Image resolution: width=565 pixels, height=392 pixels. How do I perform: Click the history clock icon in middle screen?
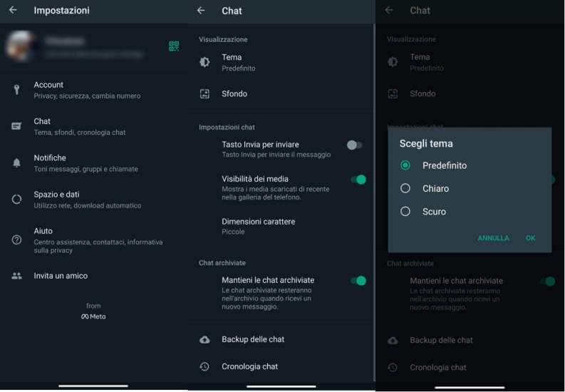204,366
